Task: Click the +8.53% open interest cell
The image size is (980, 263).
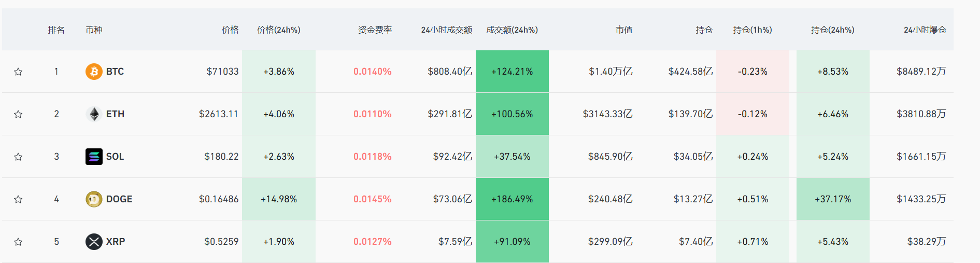Action: (x=833, y=72)
